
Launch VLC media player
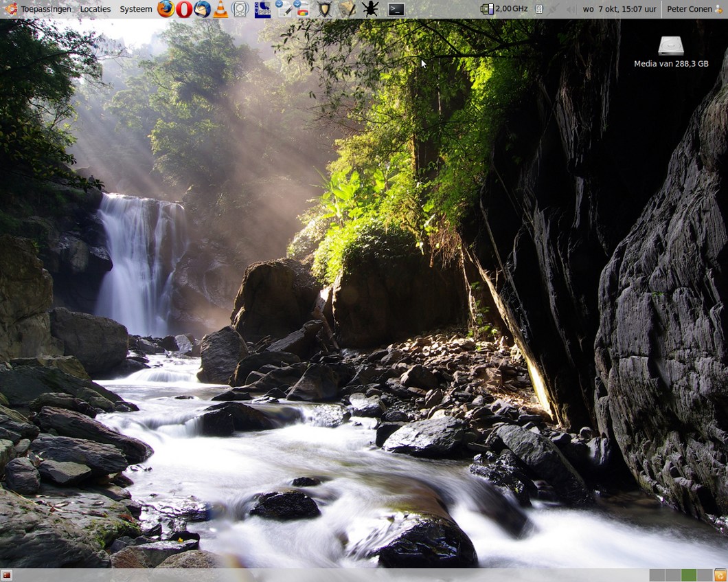click(x=220, y=9)
